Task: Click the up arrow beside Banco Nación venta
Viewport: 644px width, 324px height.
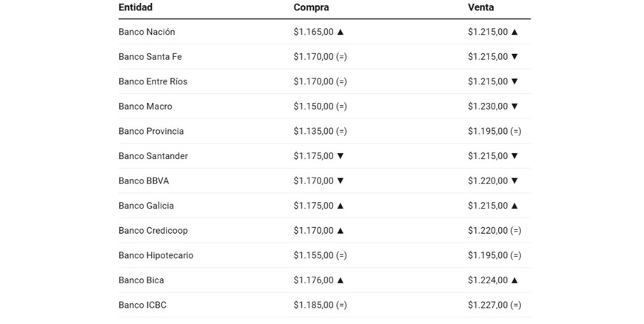Action: coord(514,32)
